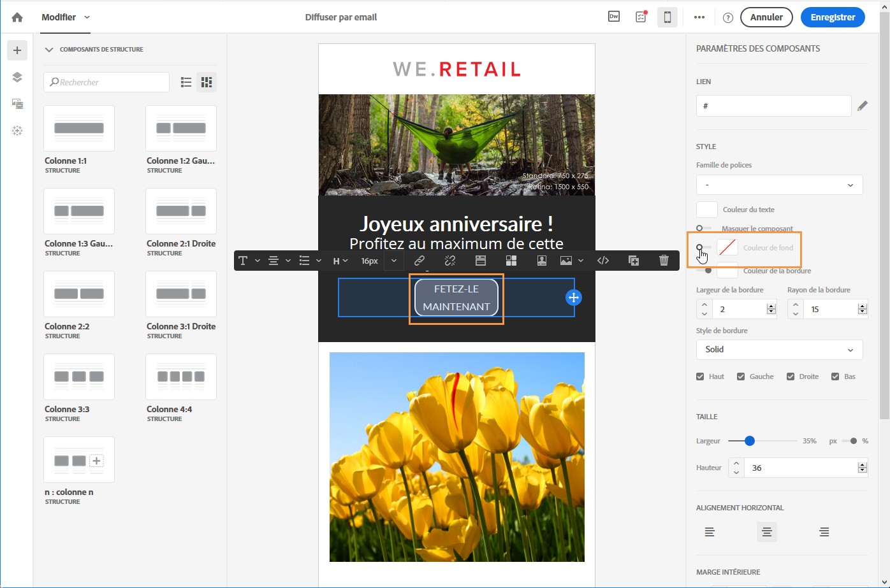
Task: Open the Dreamweaver link icon
Action: tap(614, 17)
